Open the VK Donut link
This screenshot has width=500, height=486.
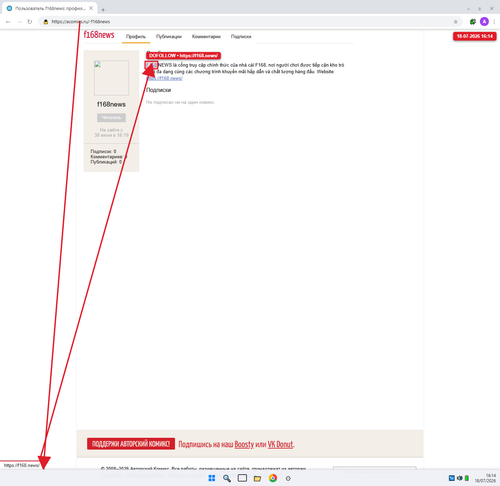coord(280,444)
